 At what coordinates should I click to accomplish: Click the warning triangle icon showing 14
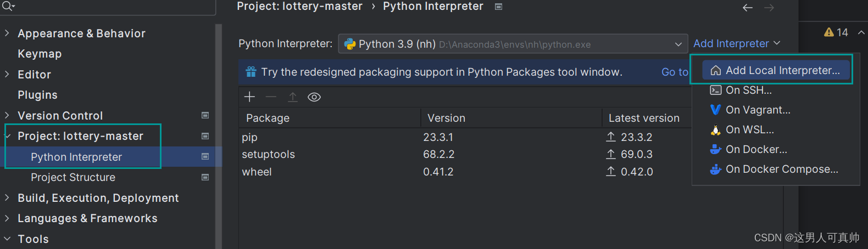tap(829, 32)
